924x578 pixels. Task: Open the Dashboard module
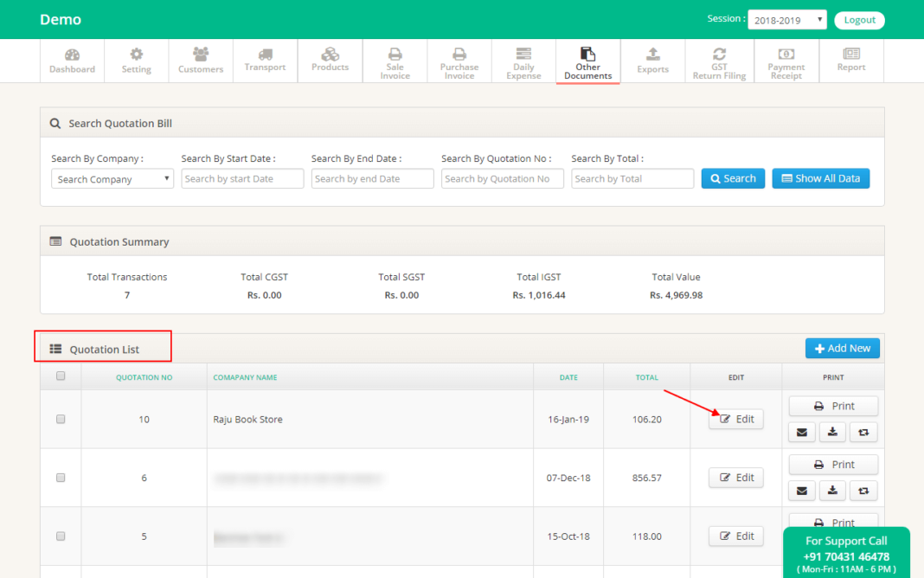point(72,61)
